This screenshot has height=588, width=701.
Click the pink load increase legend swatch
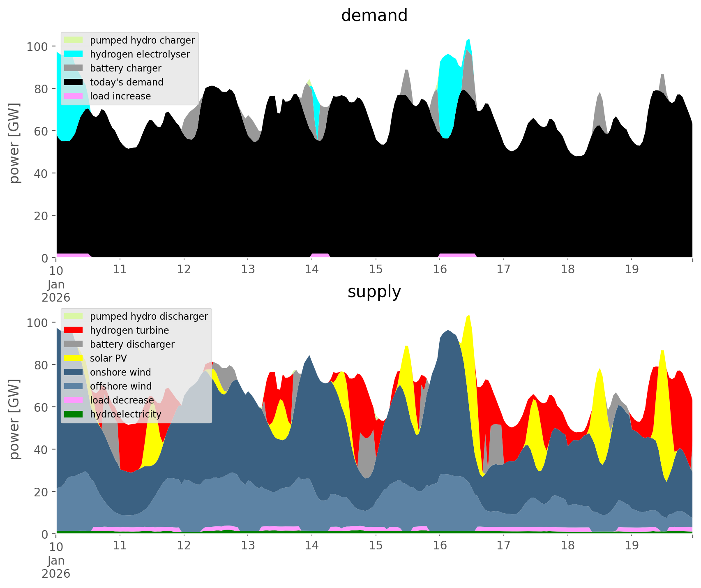point(74,96)
